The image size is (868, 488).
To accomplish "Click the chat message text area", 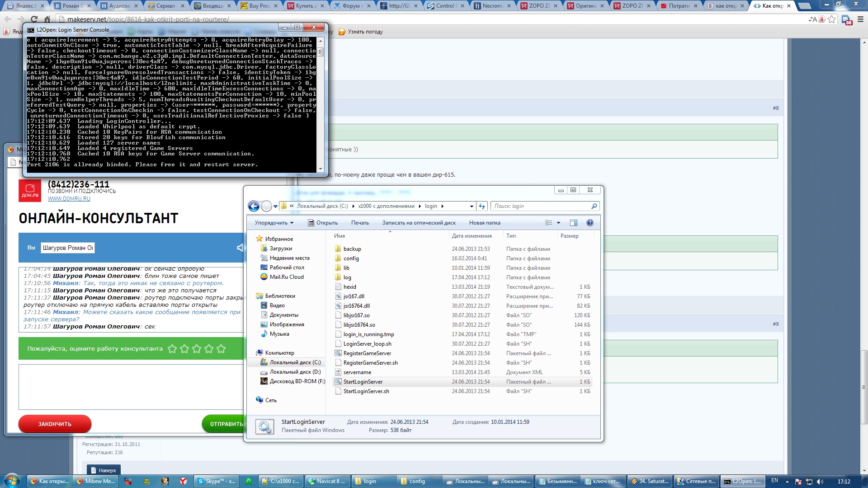I will pos(131,387).
